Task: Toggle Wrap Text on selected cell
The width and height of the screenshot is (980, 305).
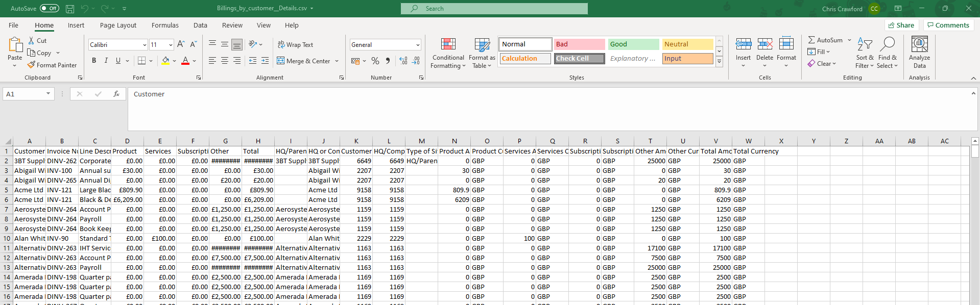Action: pos(295,45)
